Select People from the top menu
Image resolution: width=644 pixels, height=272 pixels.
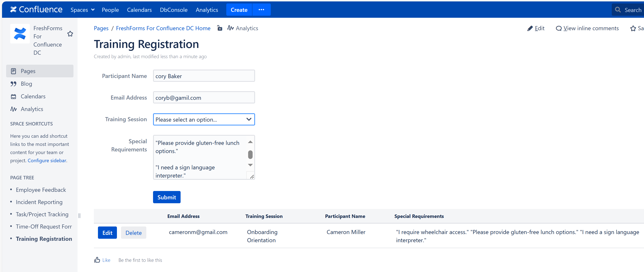pos(110,10)
